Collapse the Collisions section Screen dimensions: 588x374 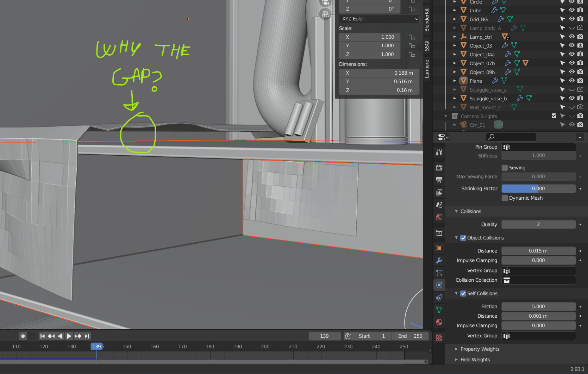456,211
